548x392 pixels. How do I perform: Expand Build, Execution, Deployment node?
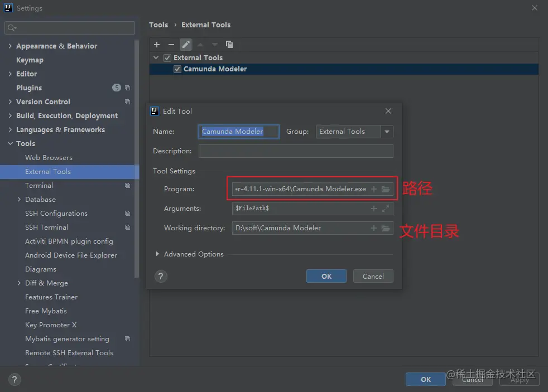10,115
